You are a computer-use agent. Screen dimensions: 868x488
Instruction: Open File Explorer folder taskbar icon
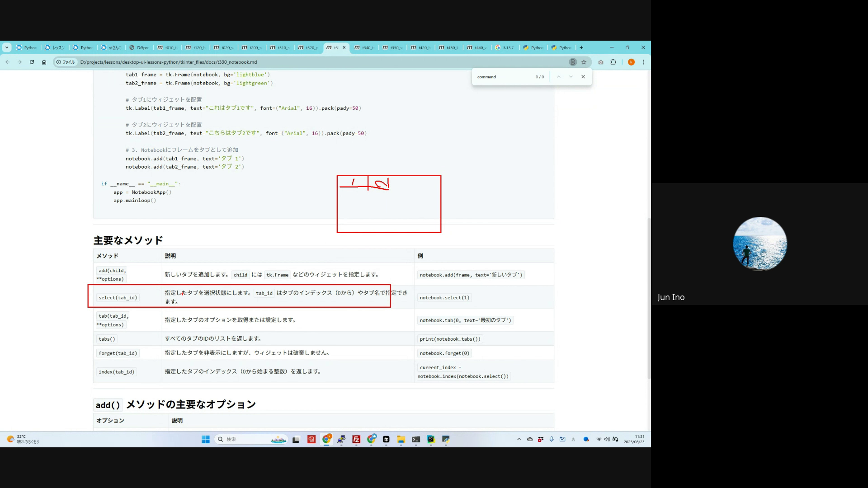tap(401, 439)
